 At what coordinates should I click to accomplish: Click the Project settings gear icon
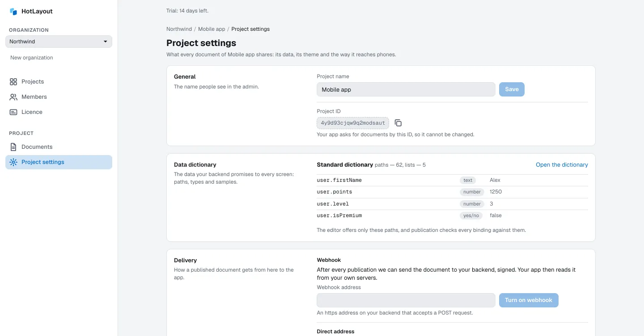(13, 162)
